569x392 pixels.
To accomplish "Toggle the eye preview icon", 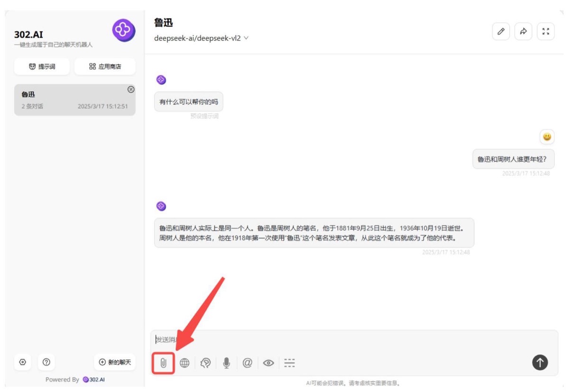I will 268,363.
